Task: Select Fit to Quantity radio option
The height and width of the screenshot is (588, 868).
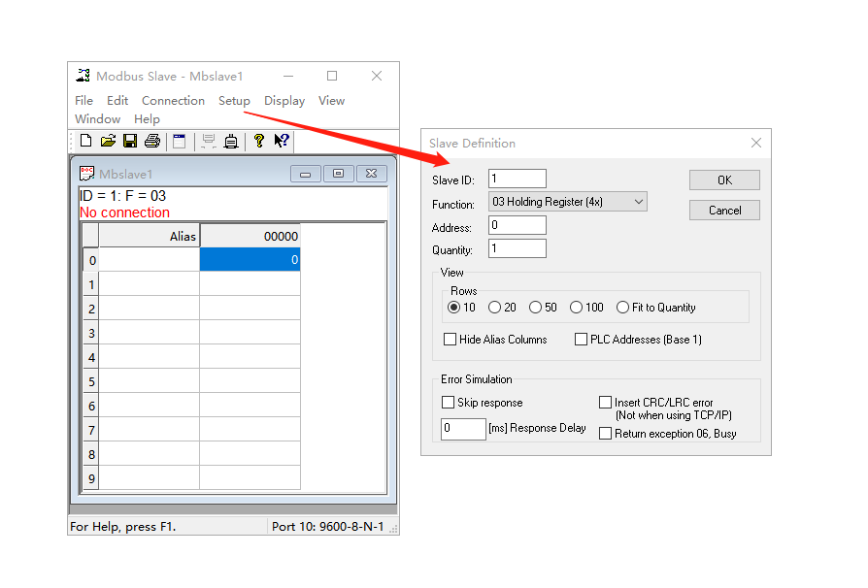Action: coord(623,308)
